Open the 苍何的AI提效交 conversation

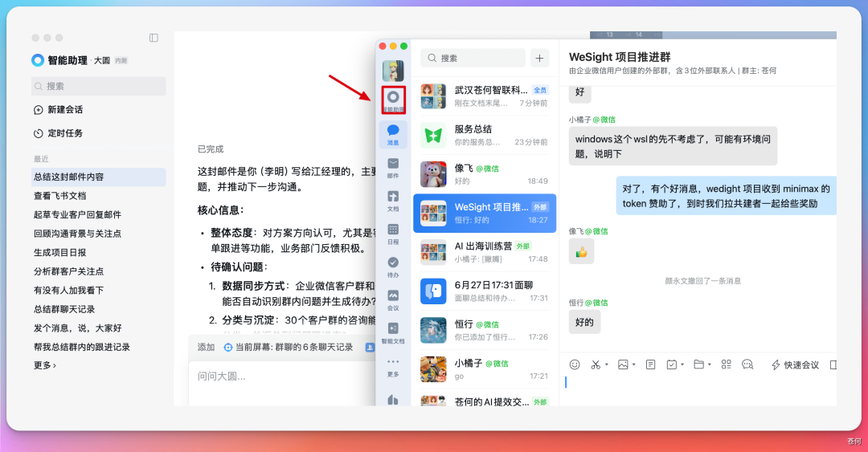pyautogui.click(x=485, y=400)
